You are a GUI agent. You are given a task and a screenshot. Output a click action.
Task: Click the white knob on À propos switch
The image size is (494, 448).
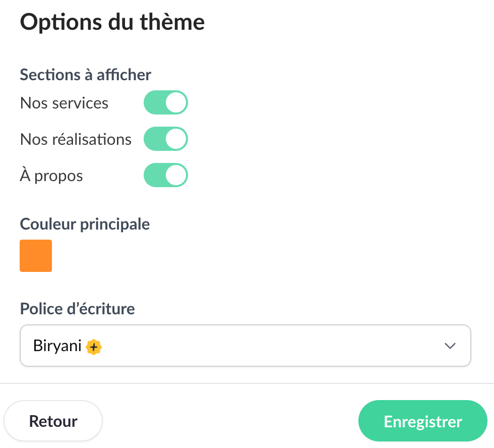tap(176, 176)
